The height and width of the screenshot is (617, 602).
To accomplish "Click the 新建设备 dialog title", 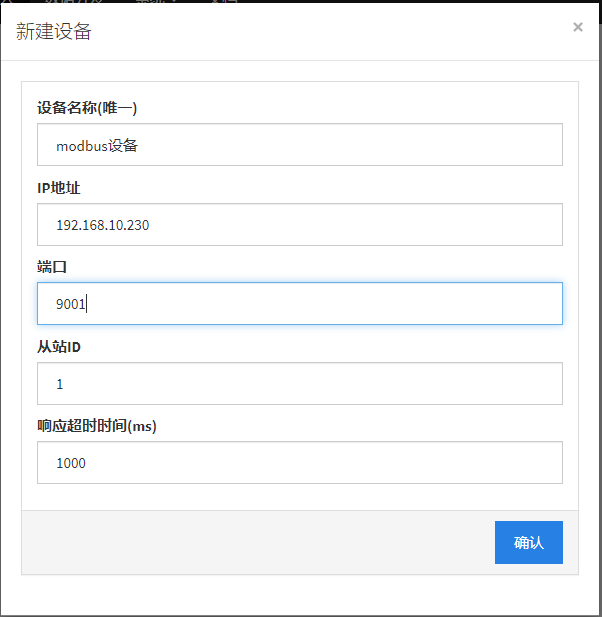I will coord(54,31).
